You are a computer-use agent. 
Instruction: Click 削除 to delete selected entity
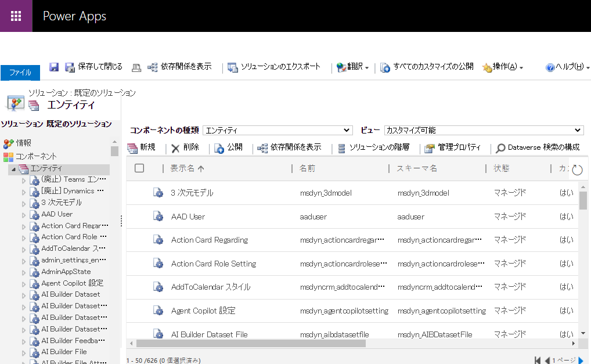[x=183, y=147]
